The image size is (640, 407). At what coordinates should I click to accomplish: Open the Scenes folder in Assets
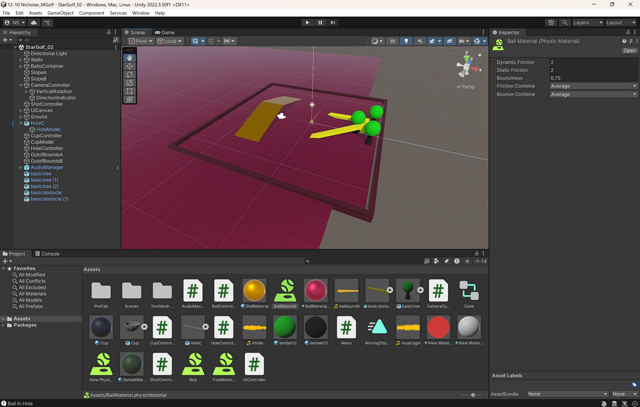(x=131, y=294)
